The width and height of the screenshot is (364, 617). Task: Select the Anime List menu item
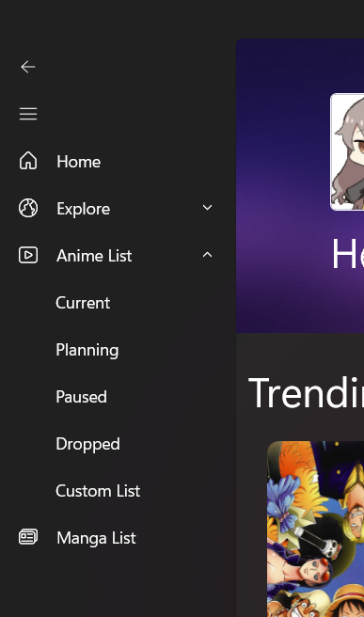[x=94, y=256]
